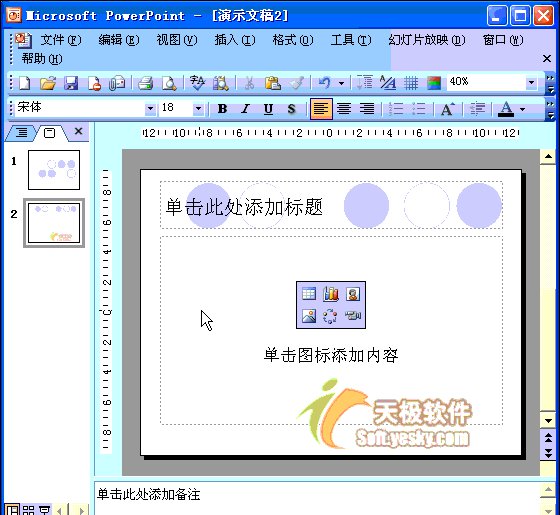Click the Expand All icon

click(364, 83)
